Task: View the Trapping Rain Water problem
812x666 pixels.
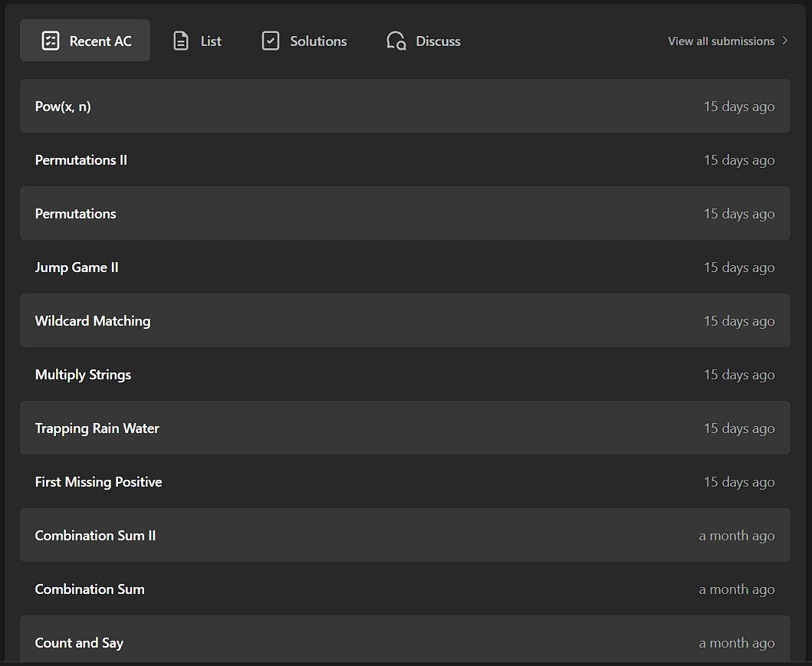Action: pyautogui.click(x=97, y=428)
